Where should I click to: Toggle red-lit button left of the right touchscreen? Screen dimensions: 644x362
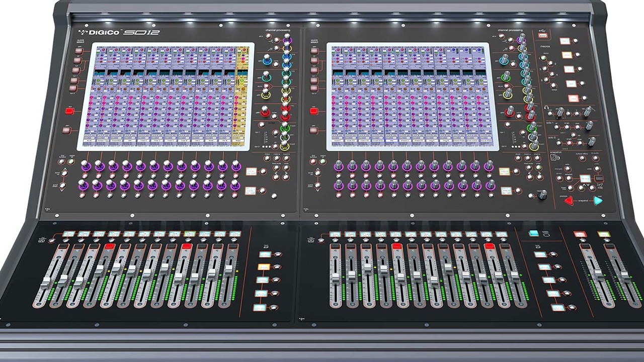click(314, 111)
